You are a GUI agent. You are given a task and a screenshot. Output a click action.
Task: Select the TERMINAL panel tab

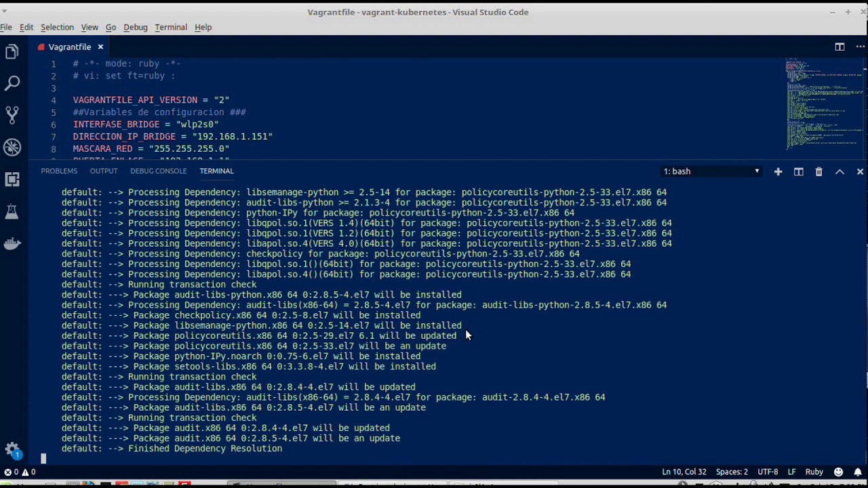point(216,171)
